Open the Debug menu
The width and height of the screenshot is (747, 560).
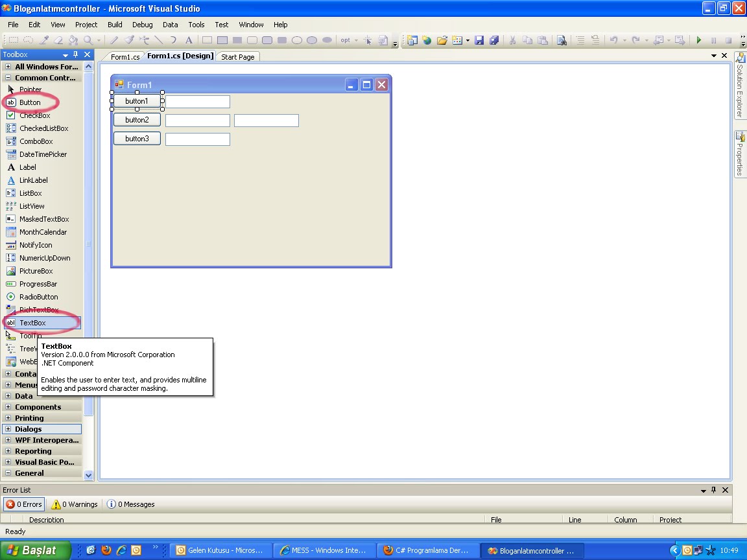(x=142, y=25)
